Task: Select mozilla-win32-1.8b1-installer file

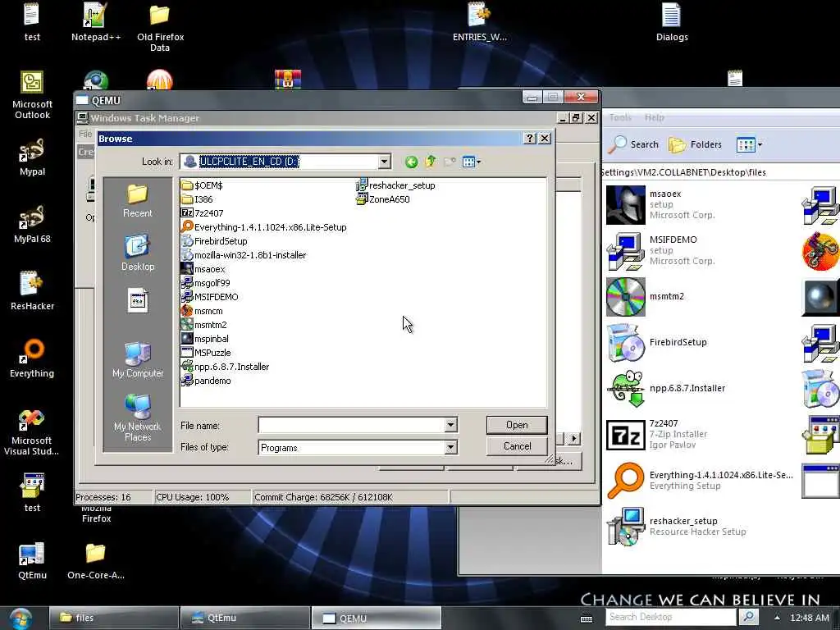Action: (244, 255)
